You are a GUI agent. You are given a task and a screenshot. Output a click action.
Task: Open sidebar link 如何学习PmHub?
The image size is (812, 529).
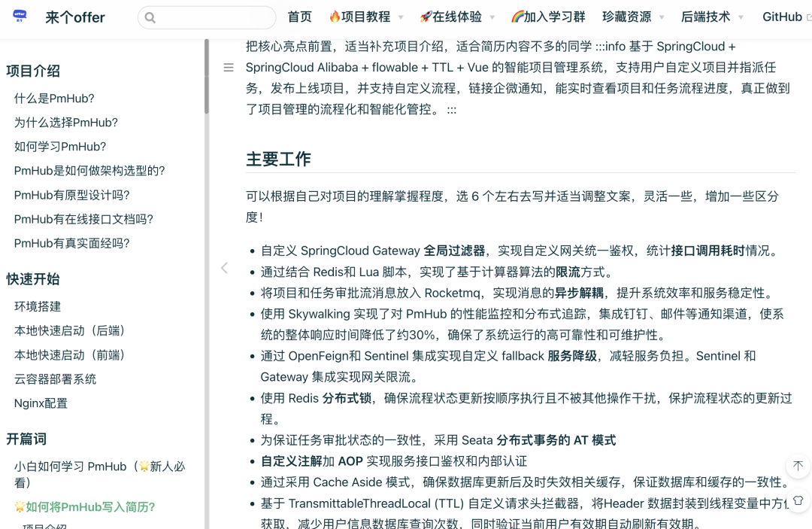(x=60, y=147)
